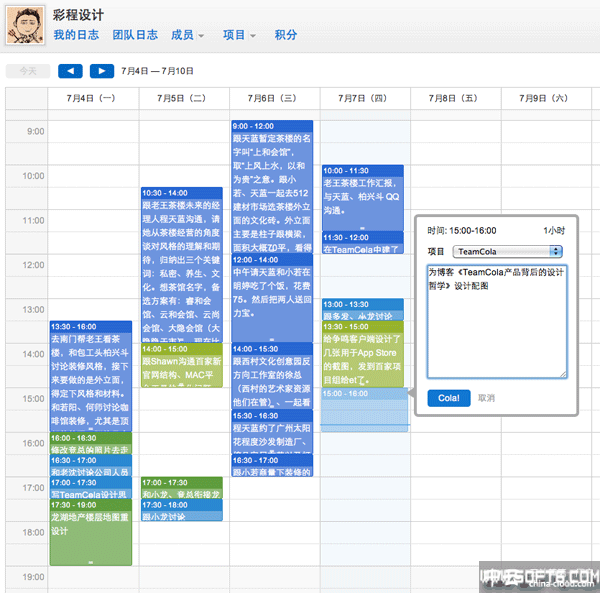Click the 19:00 time label

(33, 577)
